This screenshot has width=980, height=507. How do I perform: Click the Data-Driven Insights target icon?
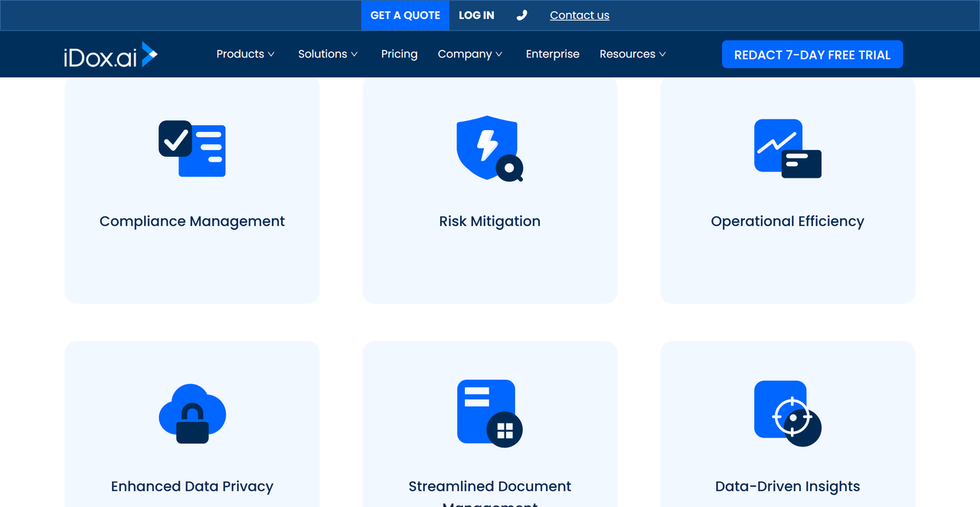pos(788,414)
